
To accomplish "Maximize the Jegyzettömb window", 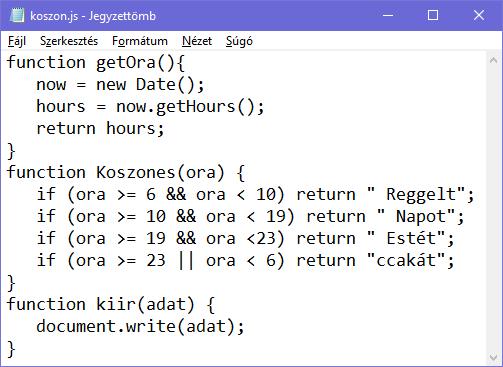I will (x=433, y=15).
